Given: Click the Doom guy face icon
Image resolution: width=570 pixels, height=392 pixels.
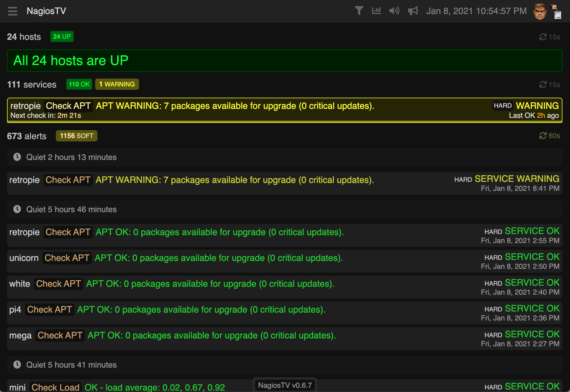Looking at the screenshot, I should (540, 12).
